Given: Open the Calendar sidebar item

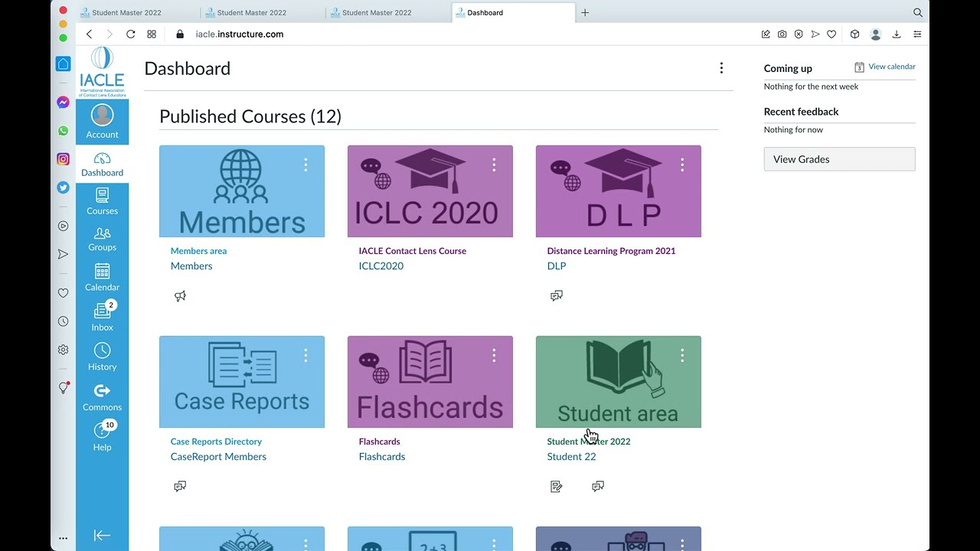Looking at the screenshot, I should click(x=102, y=278).
